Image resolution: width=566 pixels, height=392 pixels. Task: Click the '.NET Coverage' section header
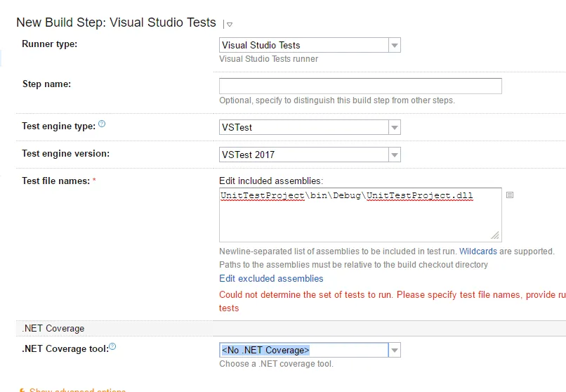(x=53, y=329)
